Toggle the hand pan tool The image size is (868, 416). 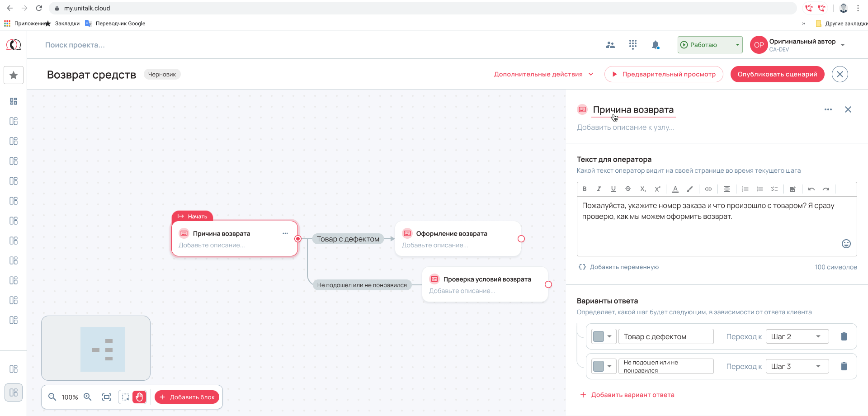[139, 397]
